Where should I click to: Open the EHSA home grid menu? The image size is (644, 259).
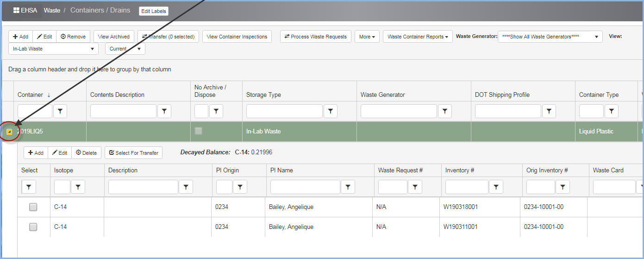click(25, 10)
